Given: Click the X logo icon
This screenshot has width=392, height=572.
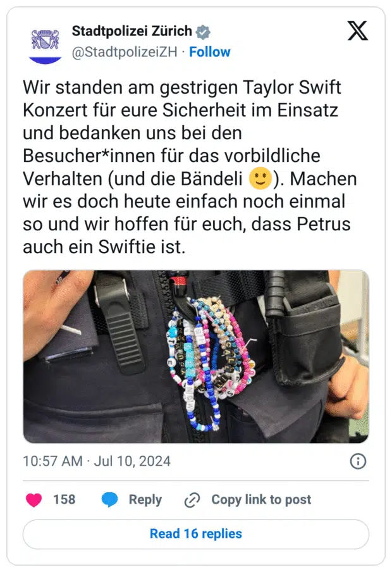Looking at the screenshot, I should coord(357,30).
